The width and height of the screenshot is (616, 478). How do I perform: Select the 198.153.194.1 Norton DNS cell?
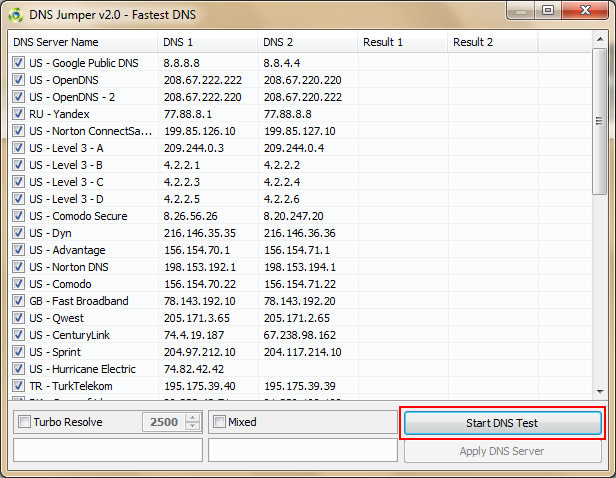coord(300,267)
